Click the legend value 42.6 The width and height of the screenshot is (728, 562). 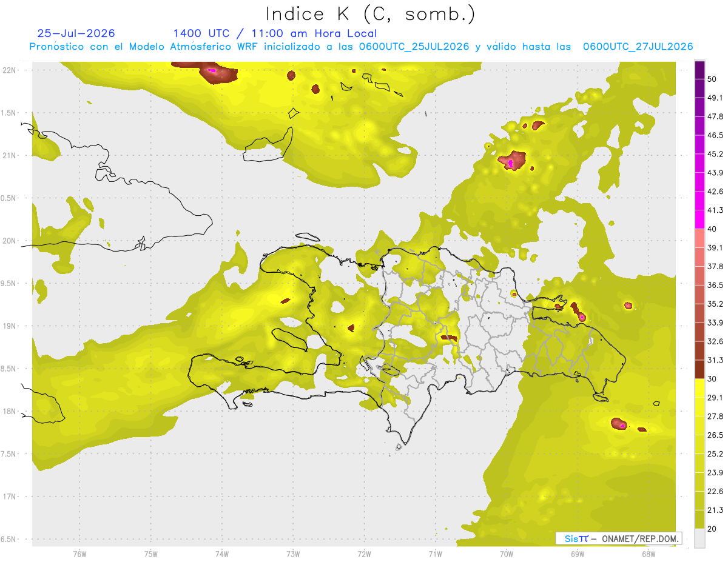coord(715,192)
